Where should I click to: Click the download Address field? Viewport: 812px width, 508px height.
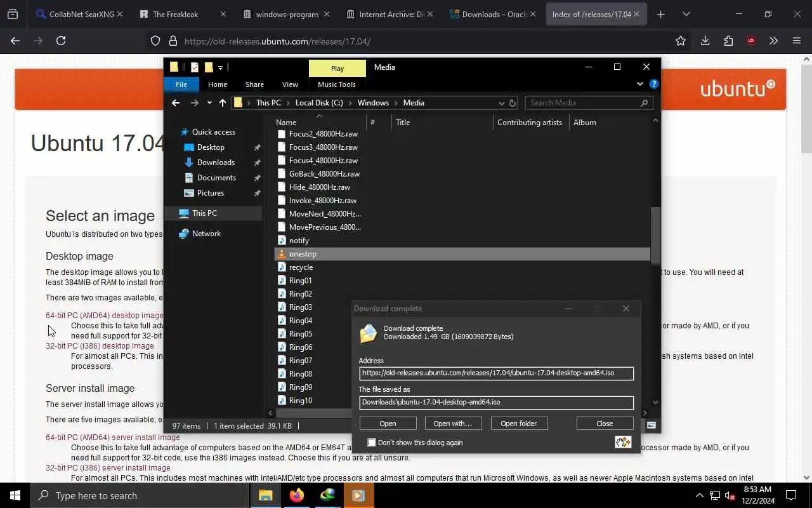pos(496,373)
